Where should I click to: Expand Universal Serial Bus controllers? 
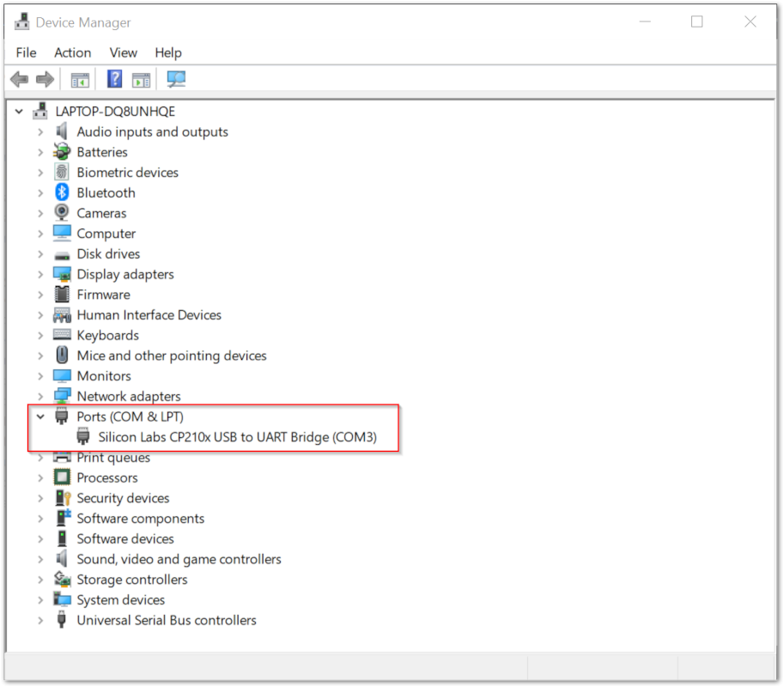41,620
